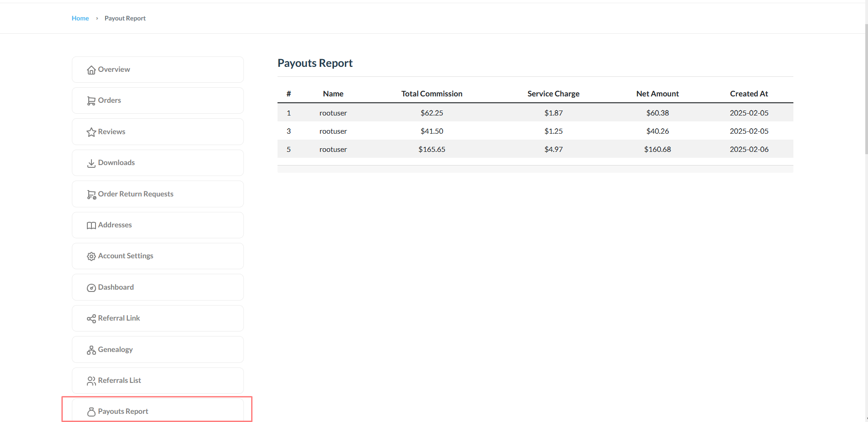
Task: Select the Reviews star icon
Action: coord(91,132)
